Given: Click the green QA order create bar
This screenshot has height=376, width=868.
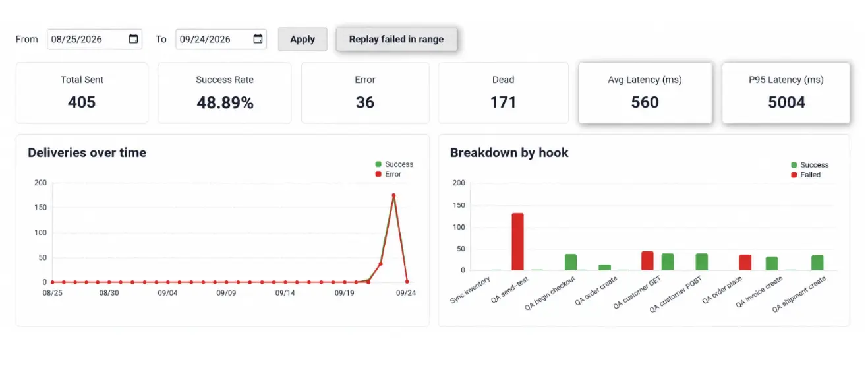Looking at the screenshot, I should pos(604,267).
